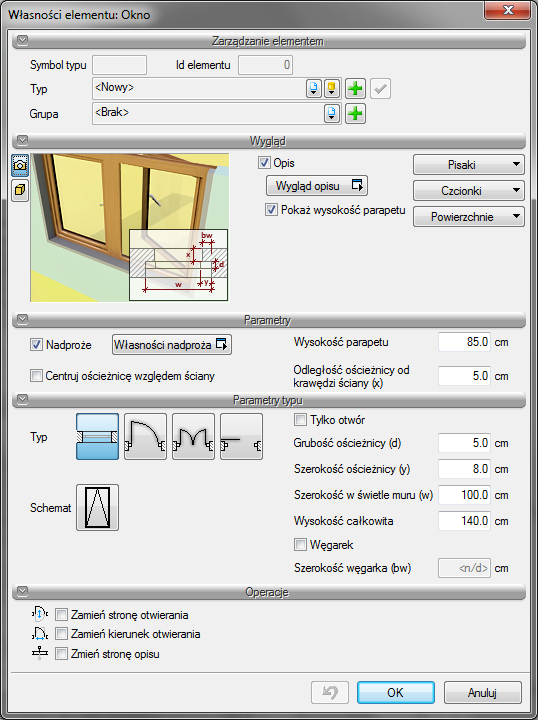The image size is (538, 720).
Task: Edit the Wysokość parapetu value field
Action: (x=464, y=342)
